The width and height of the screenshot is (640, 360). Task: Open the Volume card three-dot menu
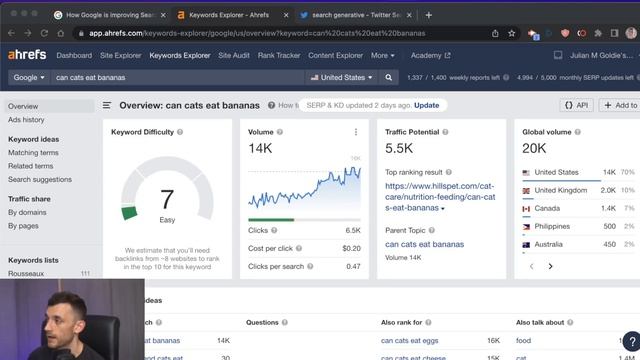(356, 132)
